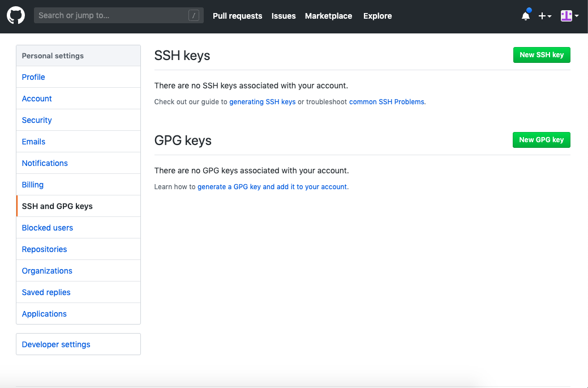588x388 pixels.
Task: Open Explore from the top navigation
Action: click(377, 16)
